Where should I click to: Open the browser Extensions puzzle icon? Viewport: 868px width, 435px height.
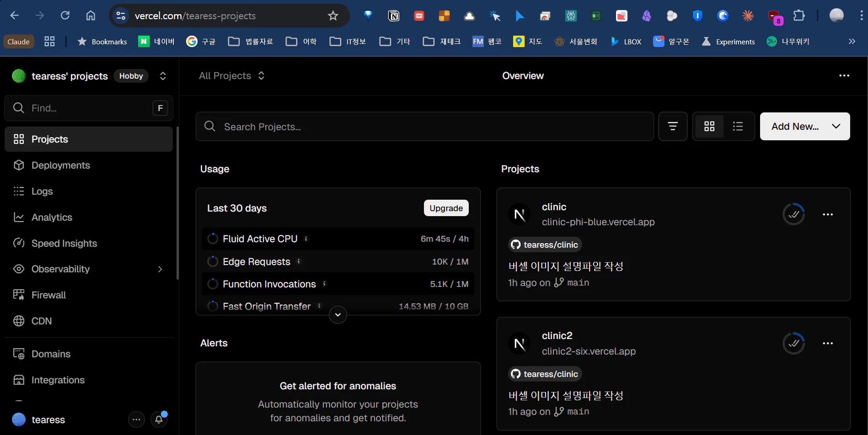pos(799,16)
